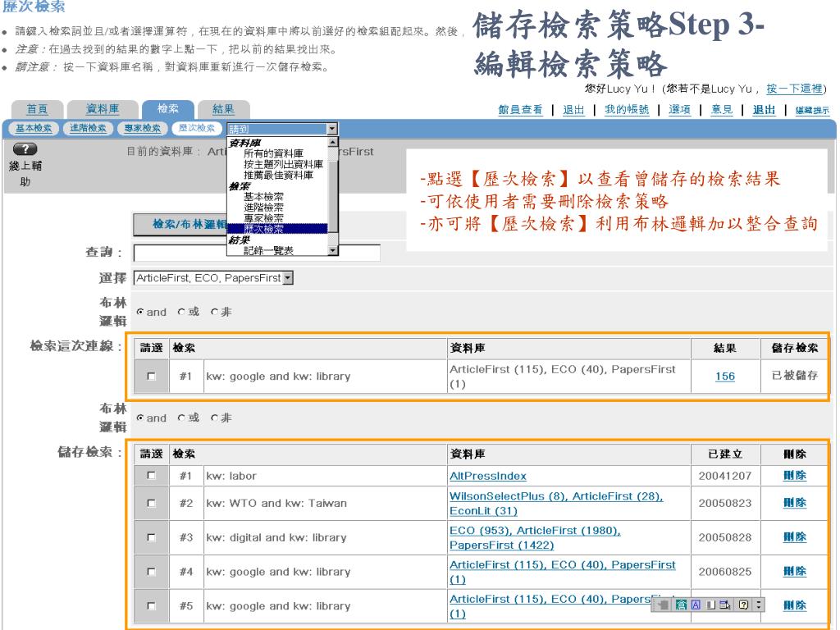The height and width of the screenshot is (630, 840).
Task: Tick the 'kw: digital and kw: library' checkbox
Action: click(151, 537)
